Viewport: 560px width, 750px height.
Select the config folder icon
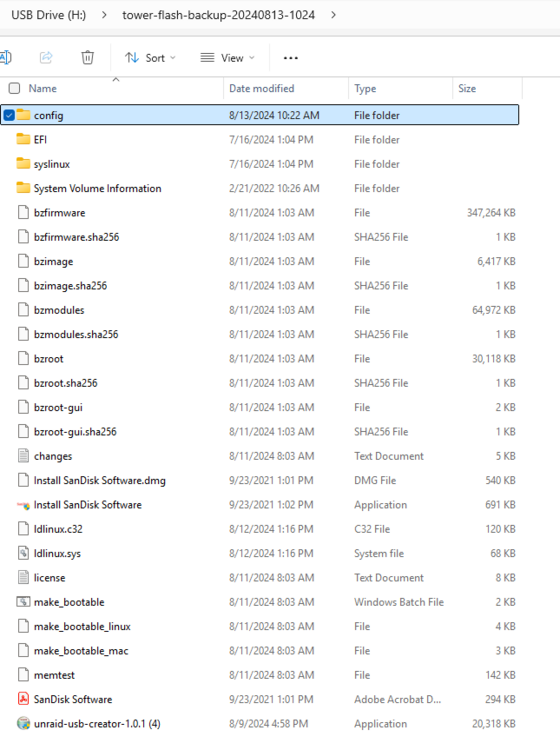(23, 115)
